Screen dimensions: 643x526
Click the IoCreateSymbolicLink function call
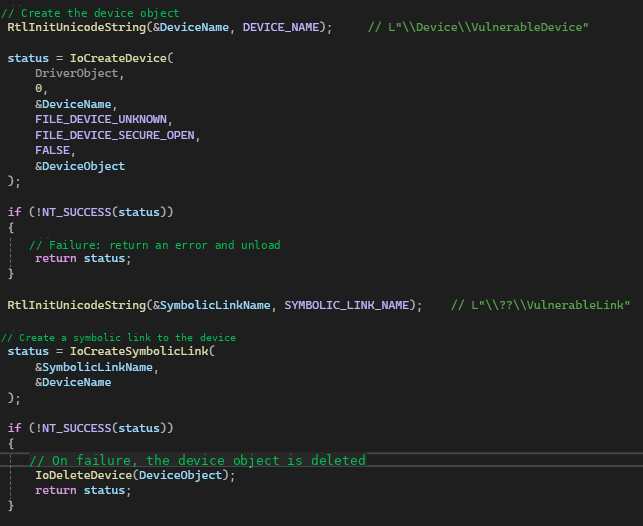click(143, 351)
